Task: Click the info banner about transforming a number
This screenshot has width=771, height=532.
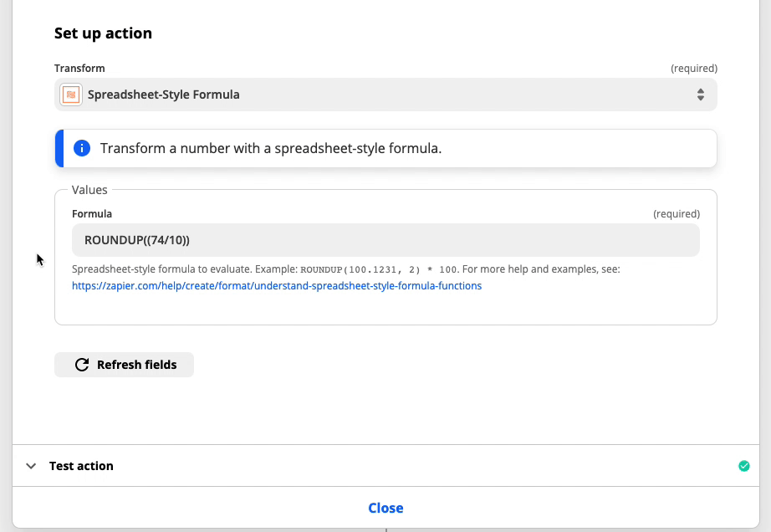Action: point(385,149)
